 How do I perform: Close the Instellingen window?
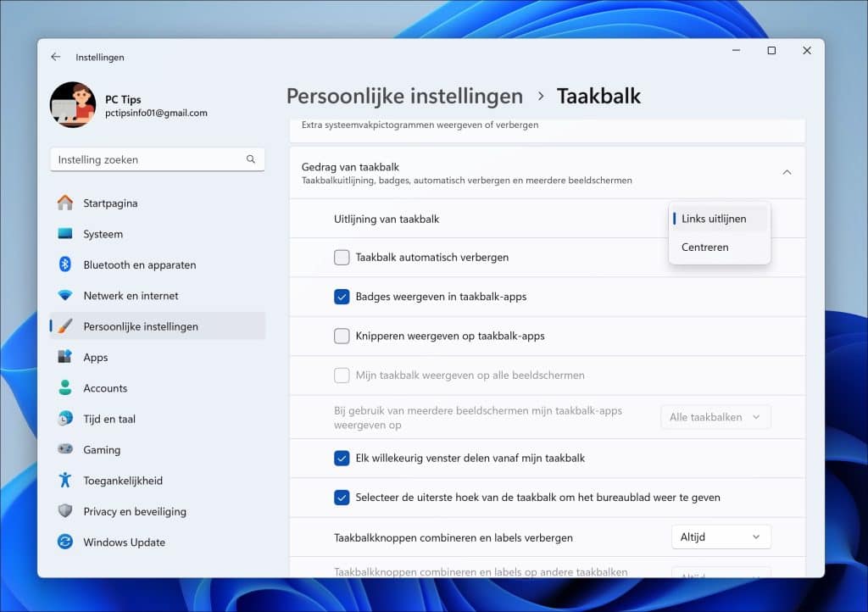tap(807, 50)
